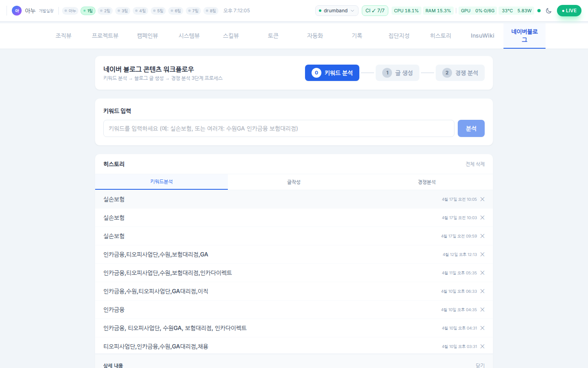Switch to the 글작성 history tab

pyautogui.click(x=294, y=182)
